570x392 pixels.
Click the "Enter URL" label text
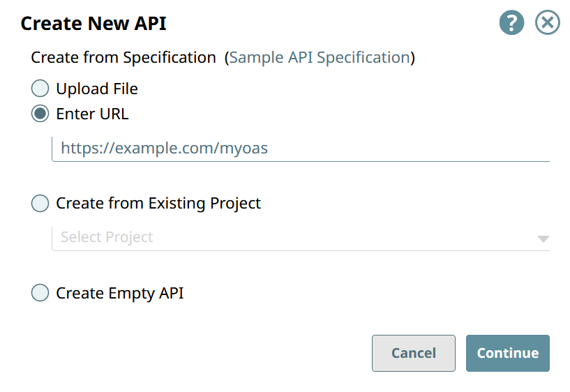click(x=92, y=114)
